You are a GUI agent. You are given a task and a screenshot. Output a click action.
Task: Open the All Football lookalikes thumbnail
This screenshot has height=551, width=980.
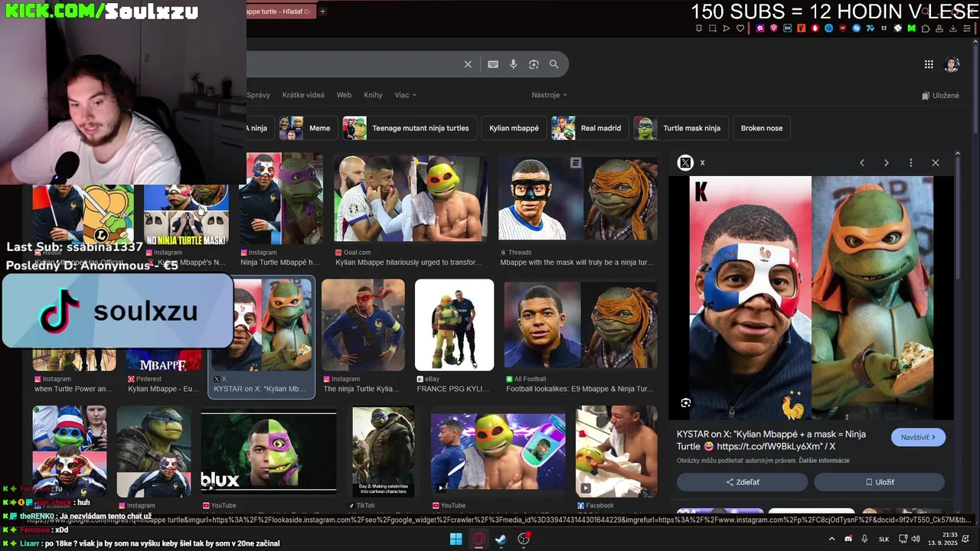pyautogui.click(x=580, y=324)
